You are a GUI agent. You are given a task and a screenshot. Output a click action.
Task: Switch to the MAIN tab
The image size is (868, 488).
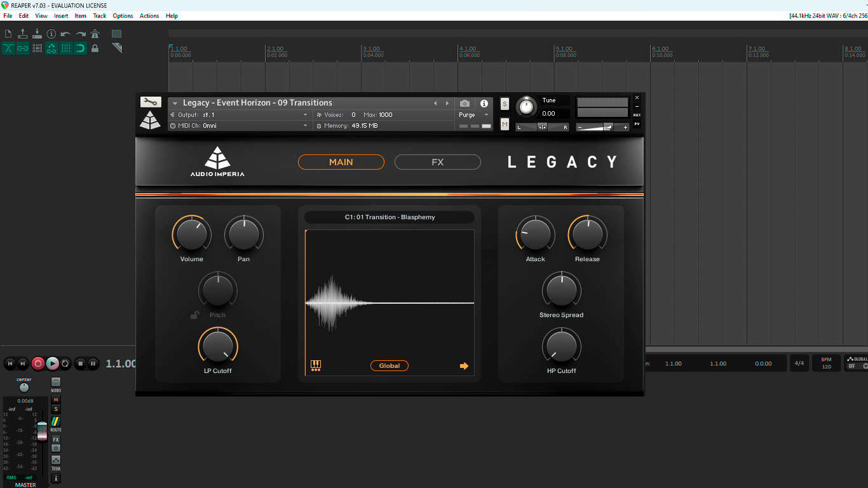[341, 162]
